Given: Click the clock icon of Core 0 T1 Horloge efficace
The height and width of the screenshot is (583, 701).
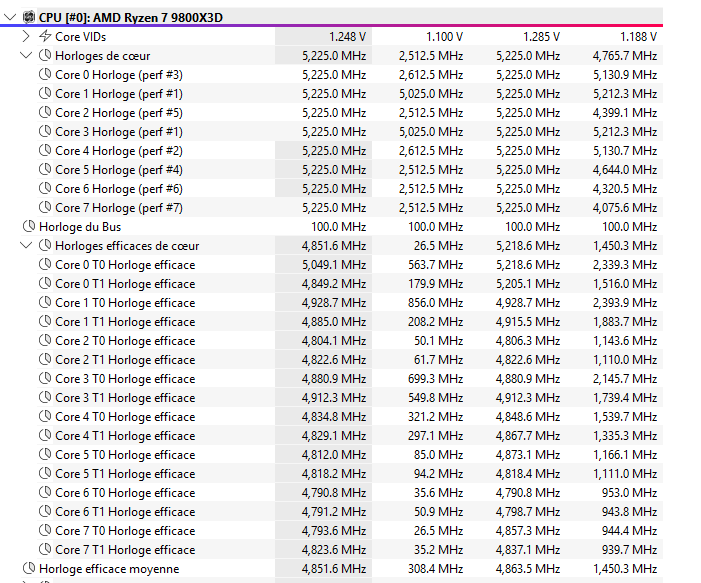Looking at the screenshot, I should point(45,283).
